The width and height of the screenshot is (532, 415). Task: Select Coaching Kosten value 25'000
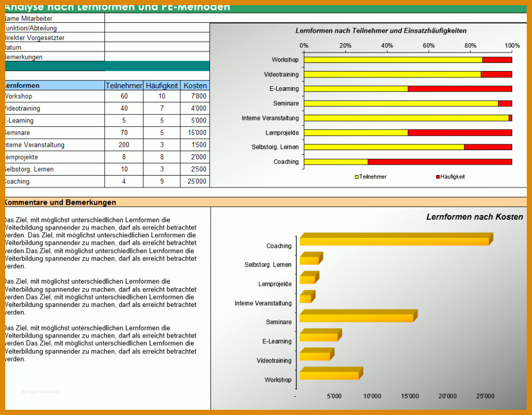coord(195,182)
